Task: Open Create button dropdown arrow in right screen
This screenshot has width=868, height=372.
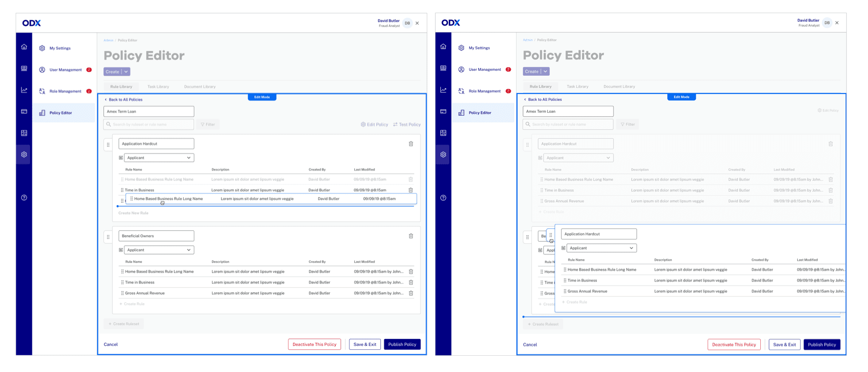Action: click(545, 71)
